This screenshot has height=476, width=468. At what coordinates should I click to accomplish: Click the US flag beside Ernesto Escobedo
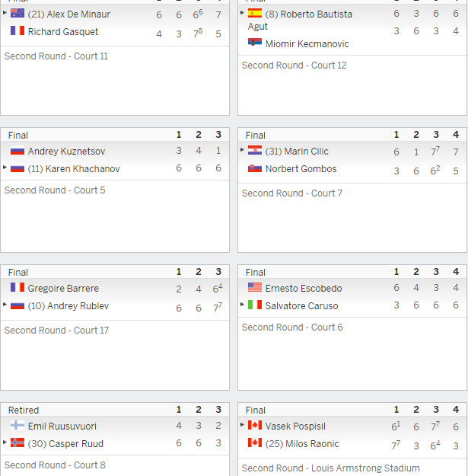coord(255,287)
